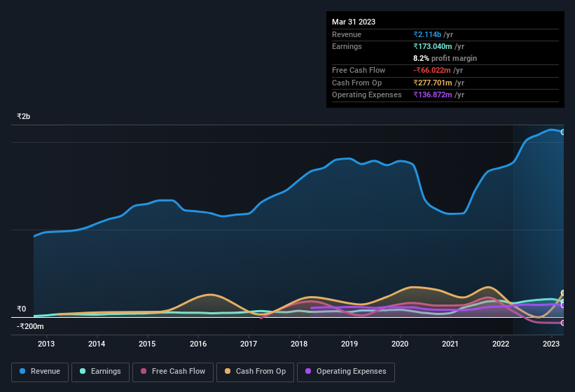
Task: Click the 8.2% profit margin text
Action: click(445, 58)
